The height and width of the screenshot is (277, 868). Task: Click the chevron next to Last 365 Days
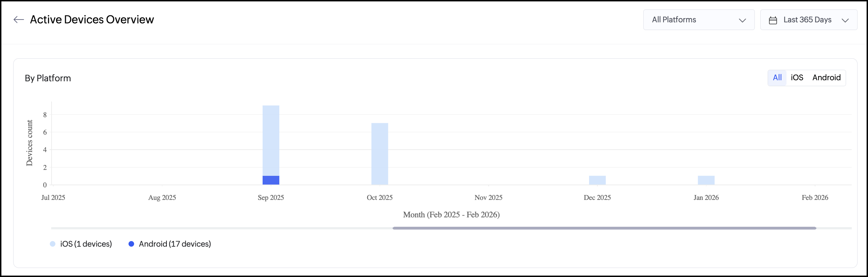point(845,20)
